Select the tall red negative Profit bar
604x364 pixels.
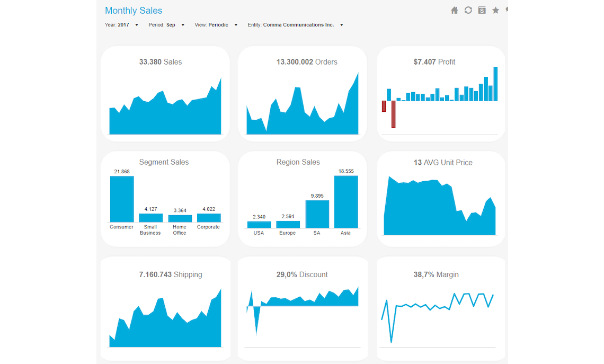[x=393, y=114]
